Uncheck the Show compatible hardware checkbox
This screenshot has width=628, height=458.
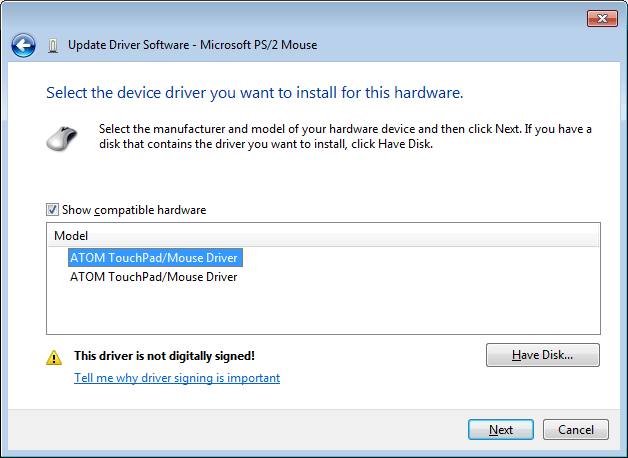point(52,210)
